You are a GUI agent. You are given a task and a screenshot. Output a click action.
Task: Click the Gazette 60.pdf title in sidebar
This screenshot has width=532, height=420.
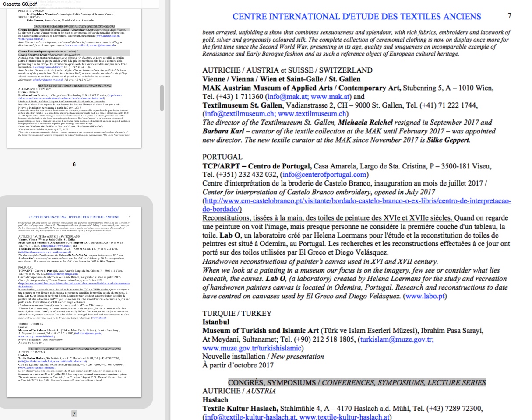[19, 3]
